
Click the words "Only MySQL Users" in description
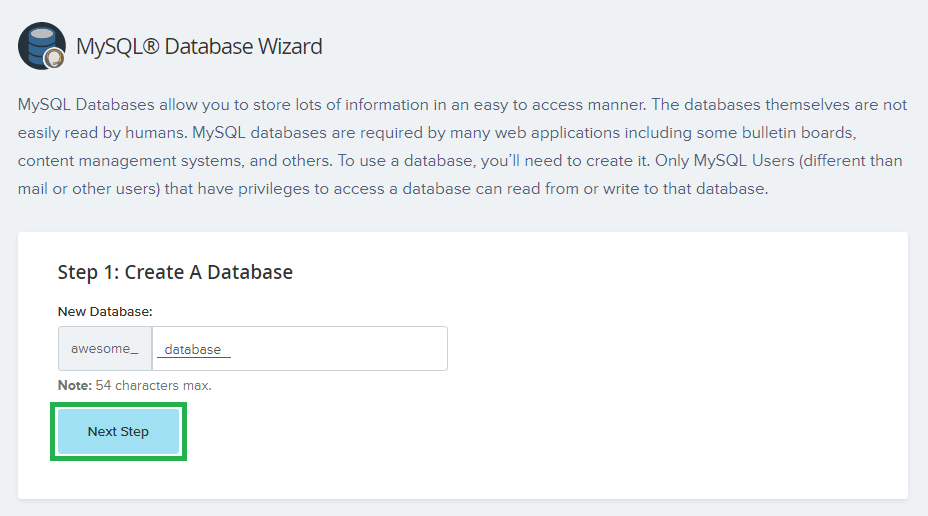tap(727, 161)
